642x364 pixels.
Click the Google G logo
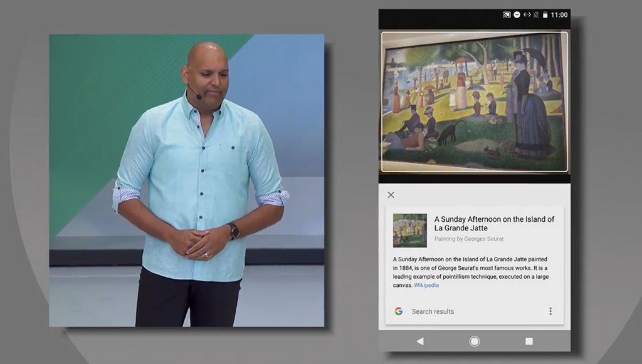[x=398, y=311]
